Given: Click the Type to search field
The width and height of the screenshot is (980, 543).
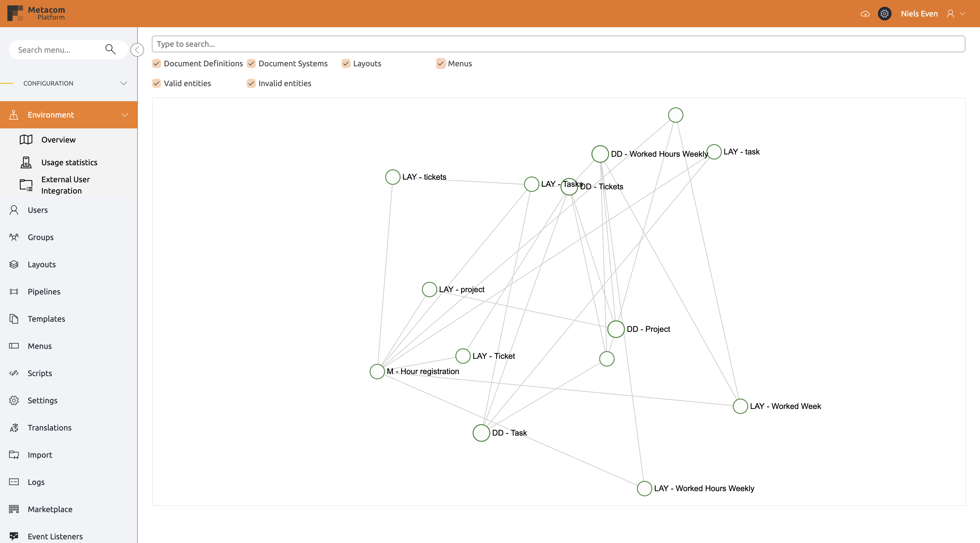Looking at the screenshot, I should [558, 44].
